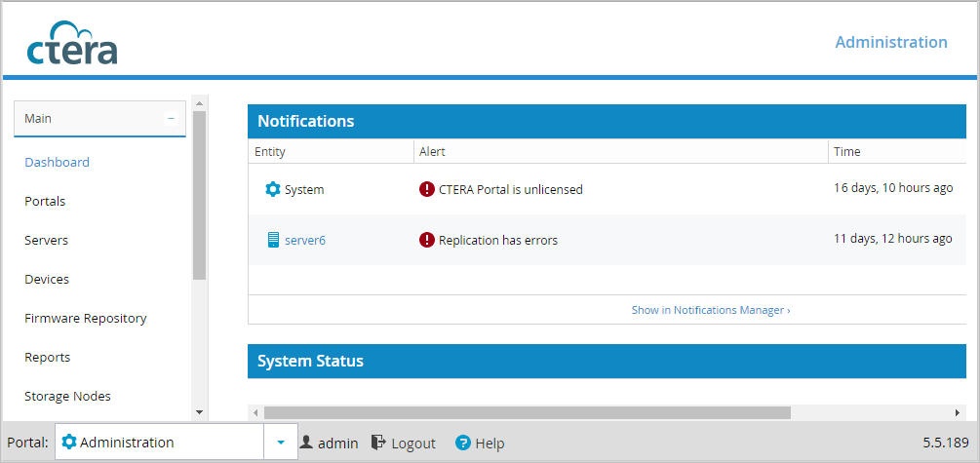Open Firmware Repository
980x463 pixels.
(x=86, y=319)
